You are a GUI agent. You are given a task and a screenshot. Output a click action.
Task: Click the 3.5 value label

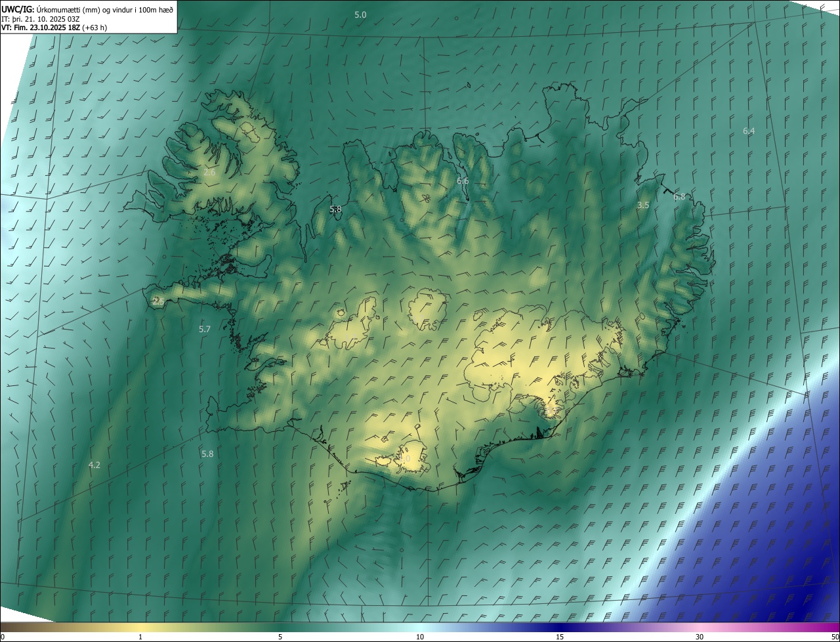(643, 205)
